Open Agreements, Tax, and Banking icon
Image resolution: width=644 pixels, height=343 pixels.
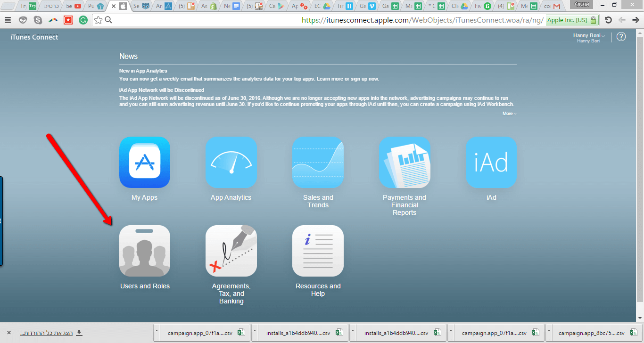point(231,251)
